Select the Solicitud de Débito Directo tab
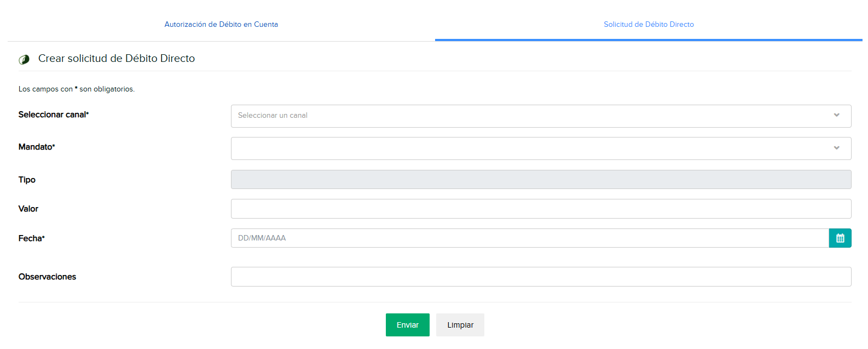Image resolution: width=868 pixels, height=349 pixels. click(x=649, y=25)
